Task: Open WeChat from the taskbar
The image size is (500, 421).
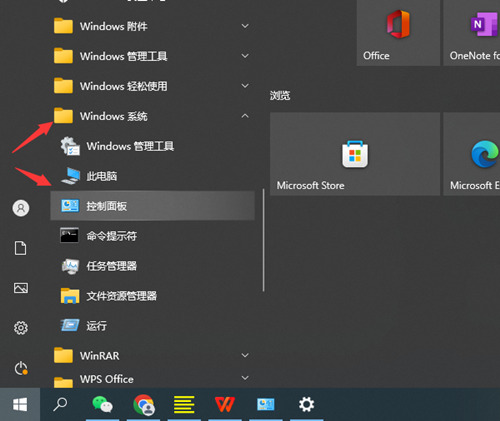Action: [102, 404]
